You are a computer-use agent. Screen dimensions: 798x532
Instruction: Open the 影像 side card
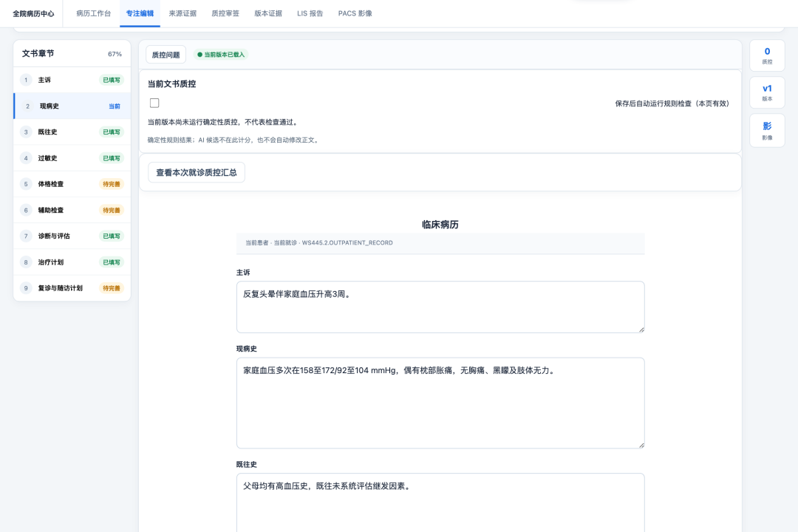click(767, 131)
